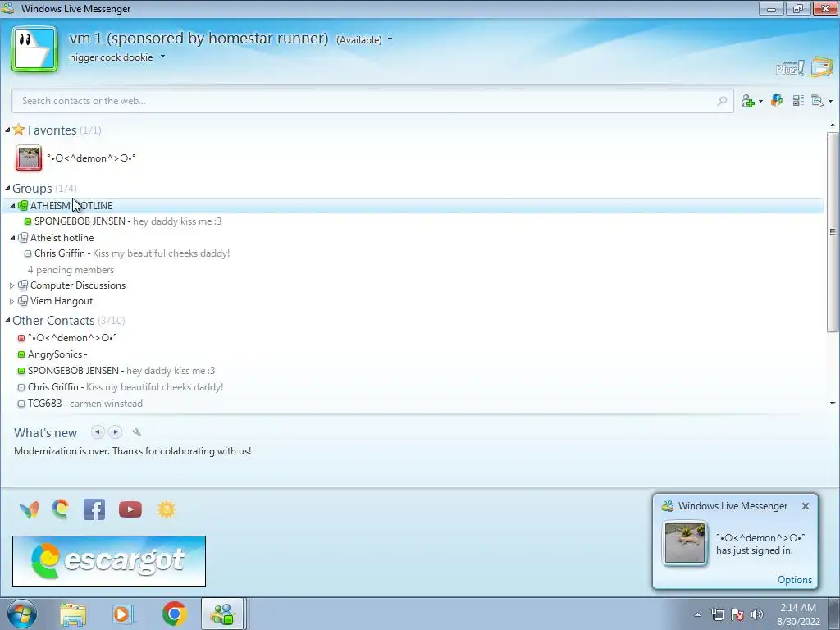This screenshot has width=840, height=630.
Task: Open the show menu icon
Action: (818, 101)
